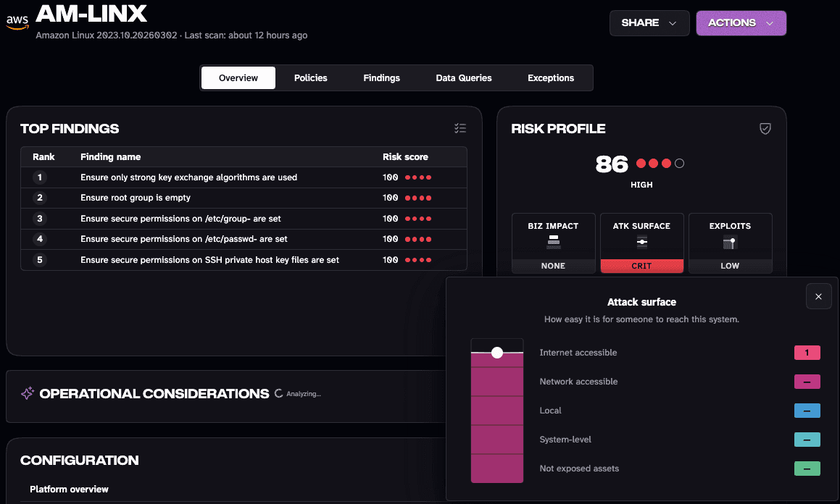Viewport: 840px width, 504px height.
Task: Click the 86 risk score number
Action: pos(611,164)
